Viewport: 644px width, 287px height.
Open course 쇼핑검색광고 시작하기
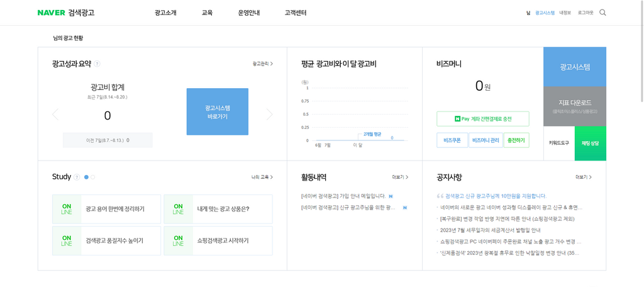218,240
